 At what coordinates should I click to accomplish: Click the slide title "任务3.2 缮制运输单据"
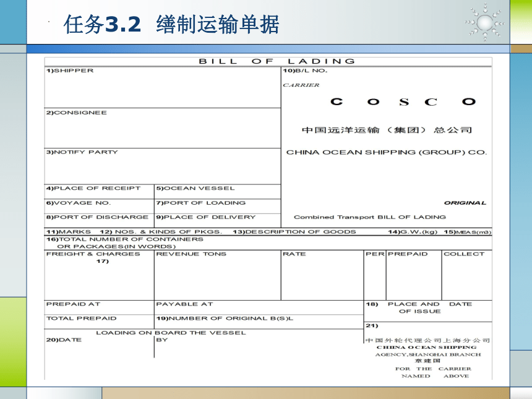click(x=171, y=24)
